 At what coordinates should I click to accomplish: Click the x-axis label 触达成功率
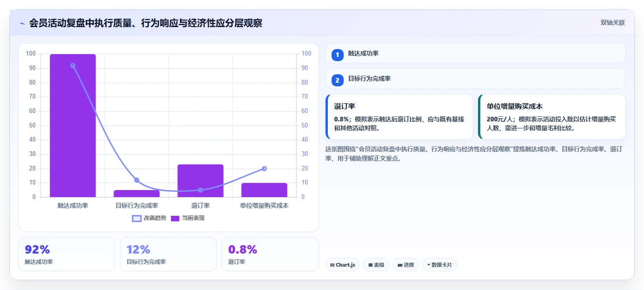[73, 205]
